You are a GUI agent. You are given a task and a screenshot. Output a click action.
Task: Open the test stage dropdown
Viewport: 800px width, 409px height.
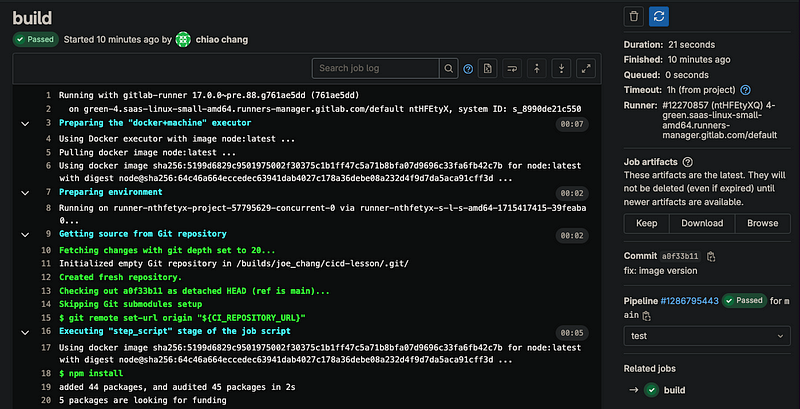pos(706,337)
